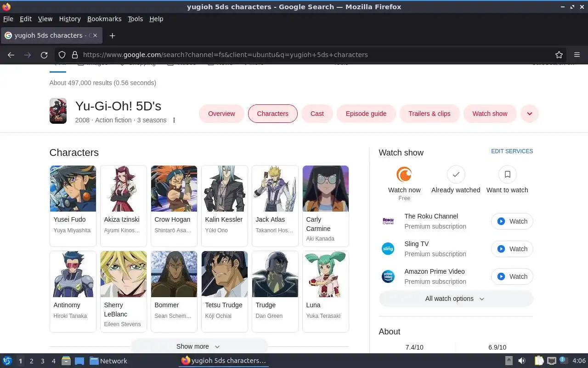Bookmark this page with the star icon
588x368 pixels.
pos(559,55)
